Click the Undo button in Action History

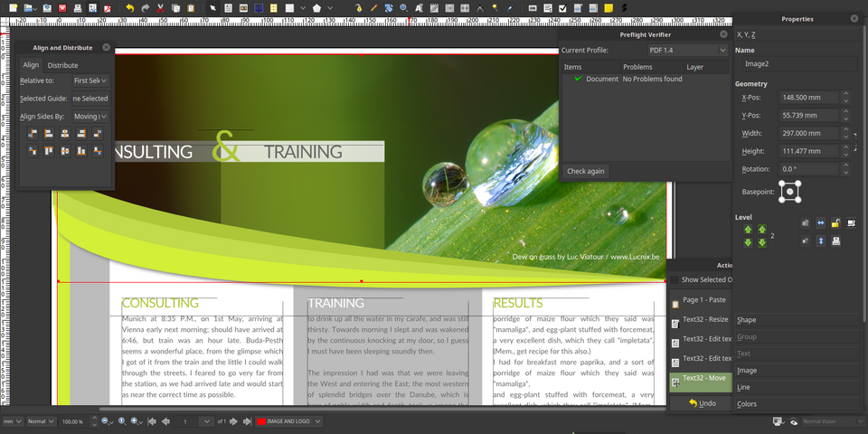point(702,403)
